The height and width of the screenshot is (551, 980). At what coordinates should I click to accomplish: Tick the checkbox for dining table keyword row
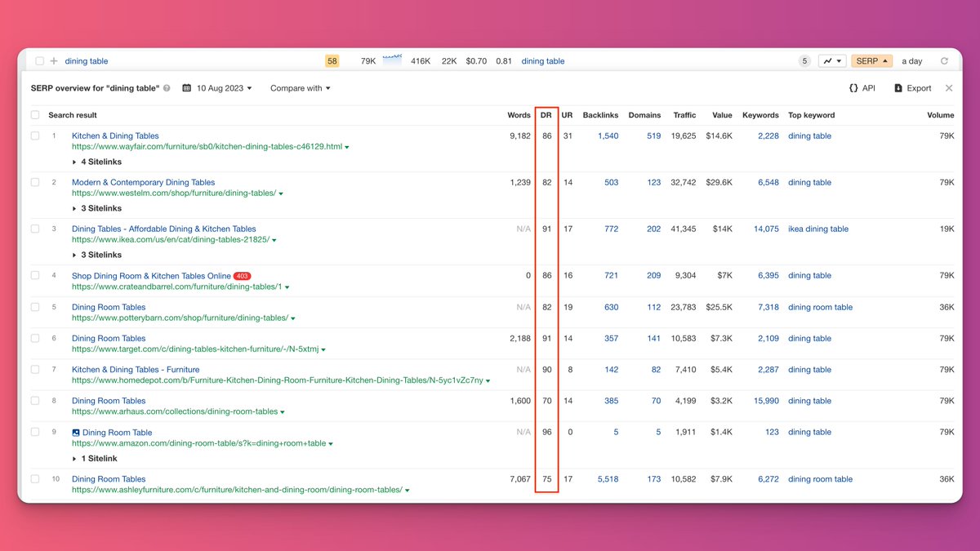(39, 61)
